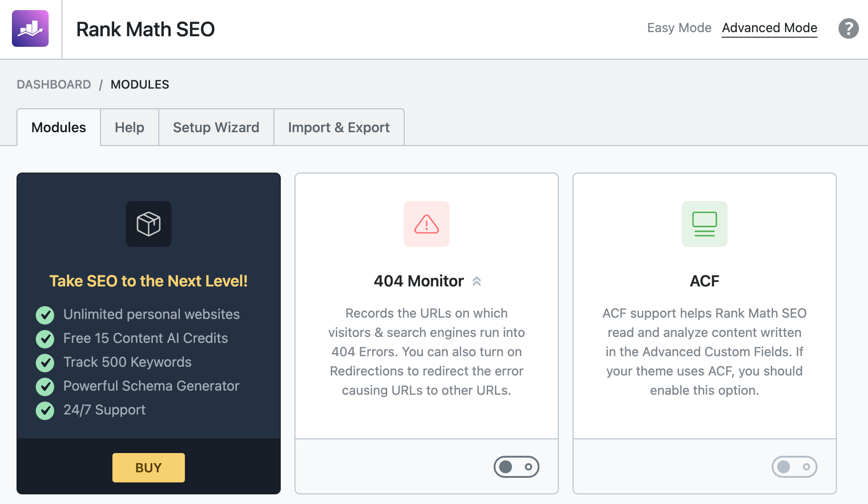868x504 pixels.
Task: Click the 404 Monitor warning triangle icon
Action: [x=427, y=224]
